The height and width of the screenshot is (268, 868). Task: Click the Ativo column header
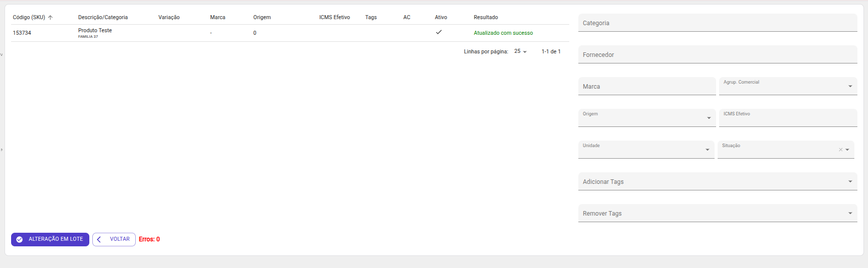click(441, 18)
